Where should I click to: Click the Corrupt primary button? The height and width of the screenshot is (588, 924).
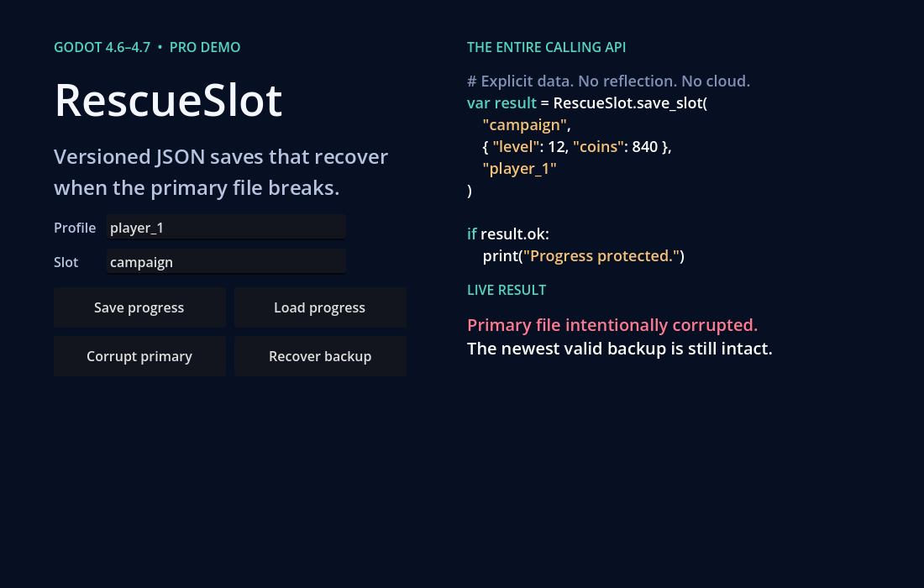[x=139, y=356]
